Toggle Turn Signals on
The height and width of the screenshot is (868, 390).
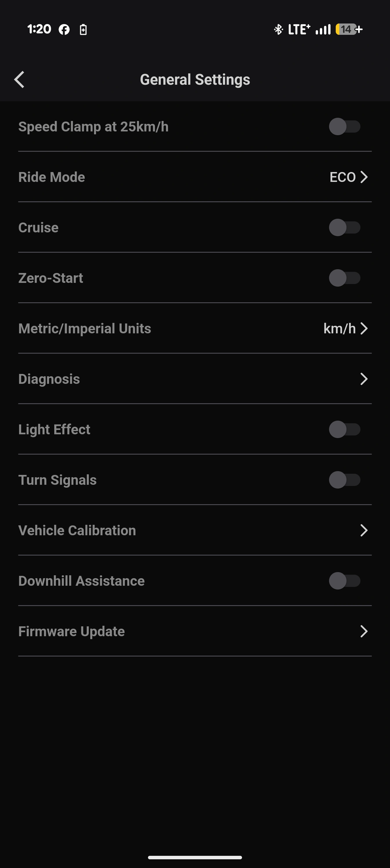point(344,480)
